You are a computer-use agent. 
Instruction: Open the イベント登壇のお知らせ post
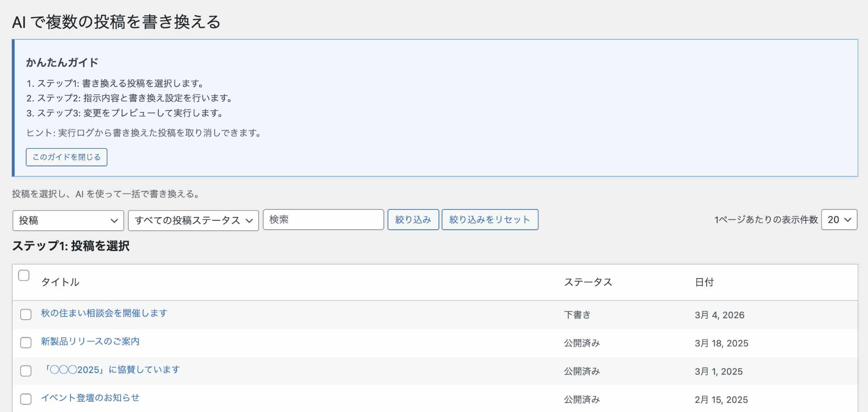coord(90,398)
